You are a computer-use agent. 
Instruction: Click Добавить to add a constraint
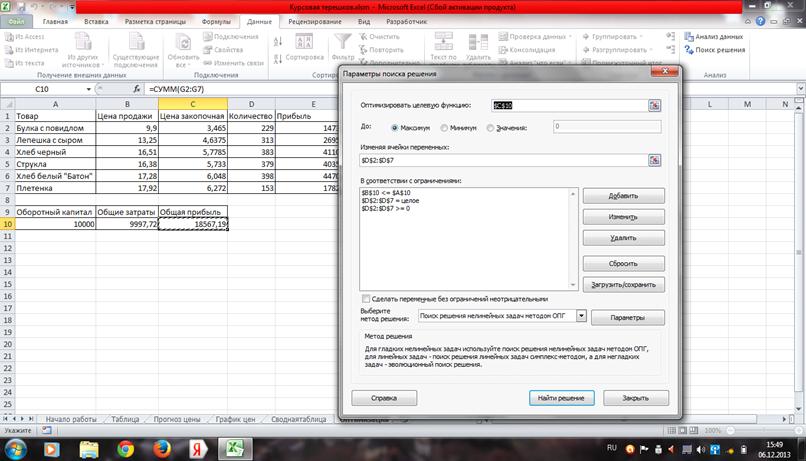click(623, 196)
